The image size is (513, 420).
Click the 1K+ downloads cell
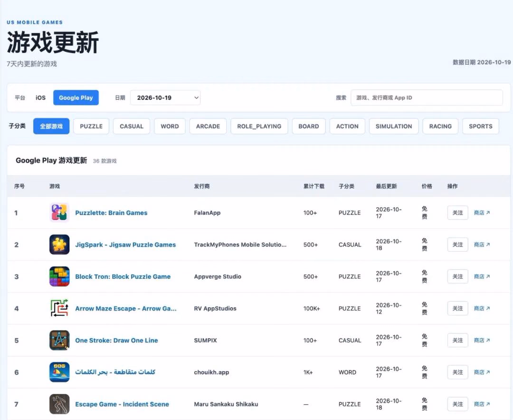pyautogui.click(x=308, y=372)
